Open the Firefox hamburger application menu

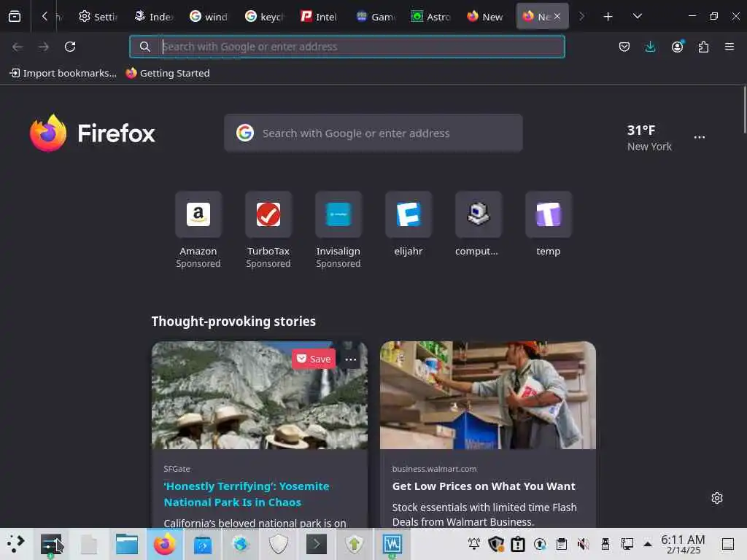click(729, 47)
